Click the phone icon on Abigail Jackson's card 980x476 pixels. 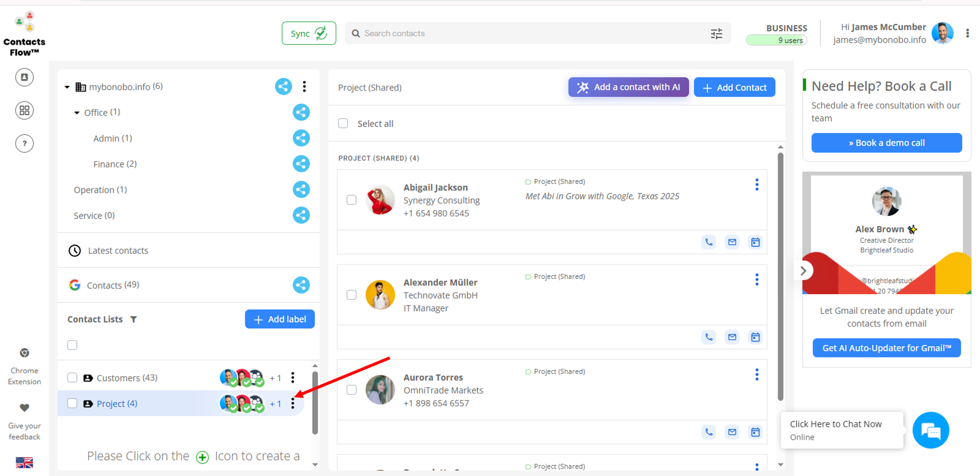tap(709, 242)
